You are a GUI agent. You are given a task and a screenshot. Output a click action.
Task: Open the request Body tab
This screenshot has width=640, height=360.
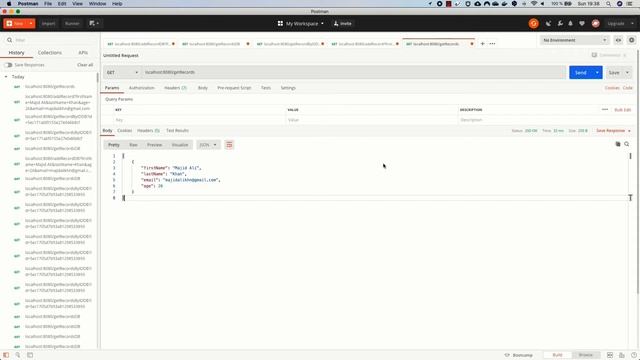tap(203, 88)
